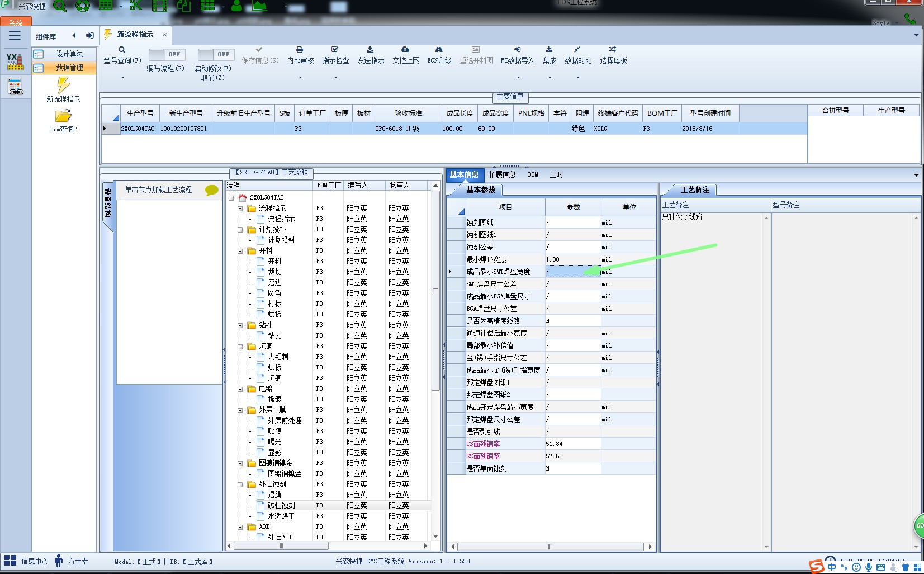Click the ECN升级 icon
This screenshot has height=574, width=924.
pos(439,50)
